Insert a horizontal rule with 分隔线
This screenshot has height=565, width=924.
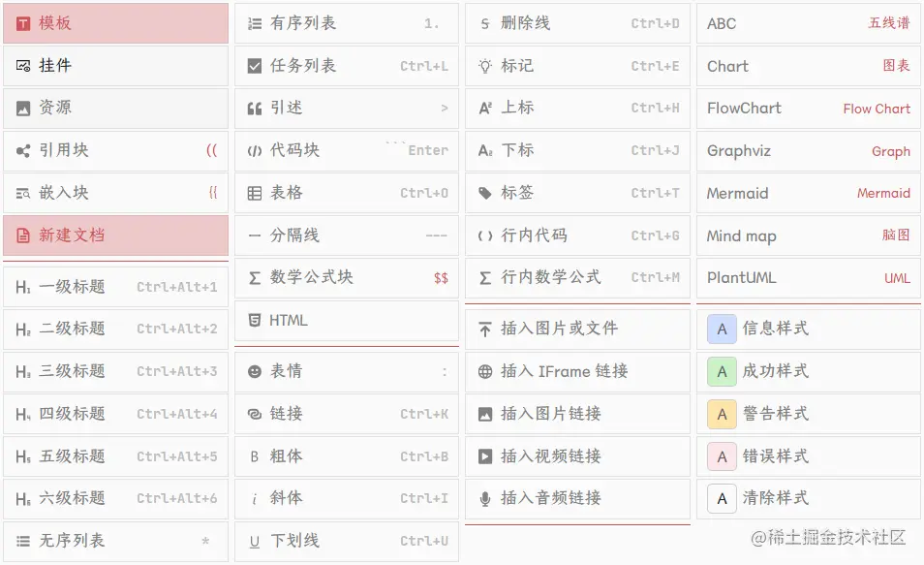[346, 235]
